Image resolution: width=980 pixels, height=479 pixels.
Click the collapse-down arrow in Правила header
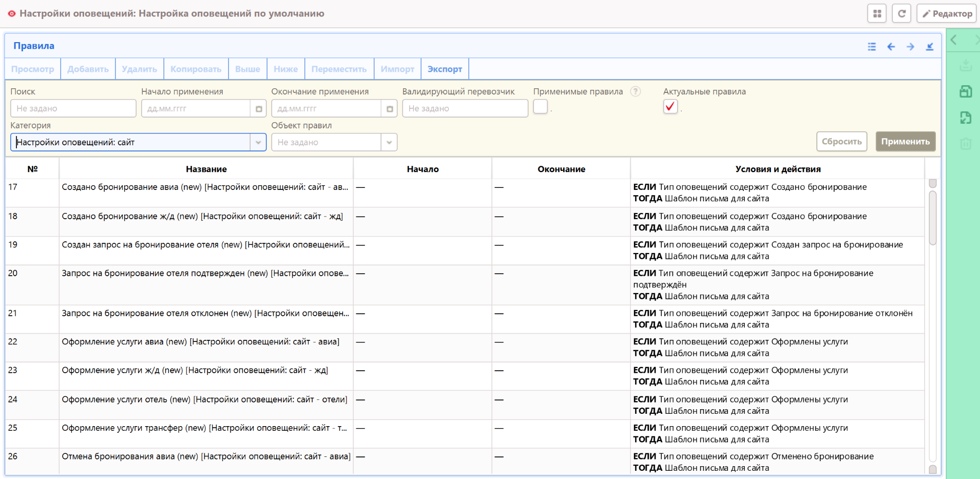pos(930,47)
